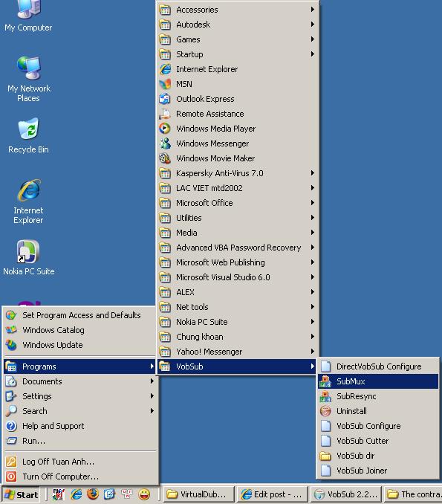
Task: Expand the Yahoo! Messenger submenu arrow
Action: (312, 352)
